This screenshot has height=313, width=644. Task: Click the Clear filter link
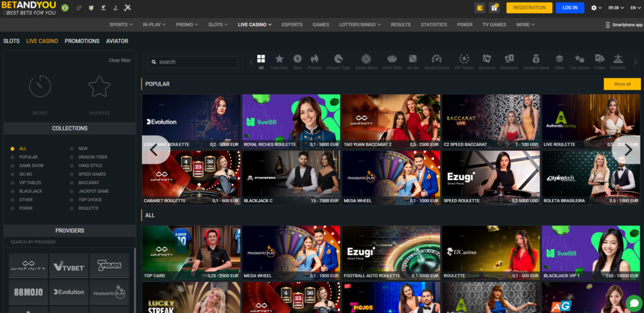click(x=120, y=60)
